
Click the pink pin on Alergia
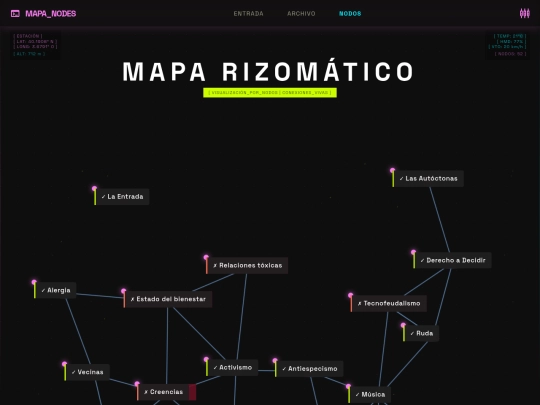point(34,282)
